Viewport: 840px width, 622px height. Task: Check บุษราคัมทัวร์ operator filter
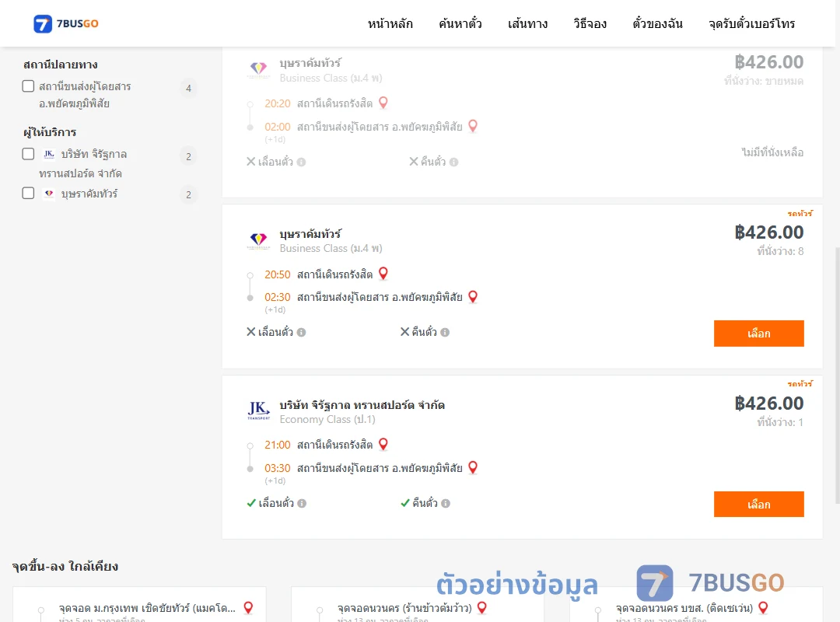[29, 194]
